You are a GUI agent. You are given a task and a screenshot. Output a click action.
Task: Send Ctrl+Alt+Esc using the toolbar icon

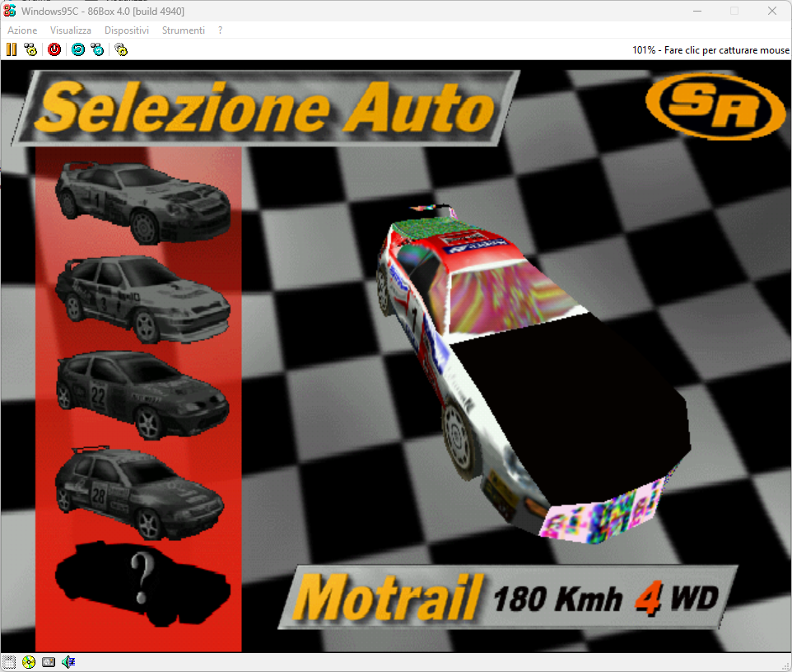(x=97, y=49)
